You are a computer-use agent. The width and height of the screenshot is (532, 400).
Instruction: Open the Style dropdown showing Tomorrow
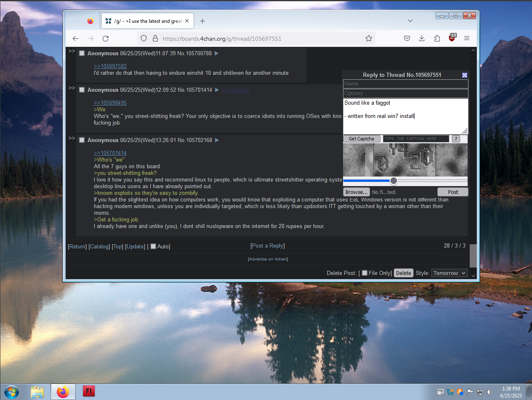coord(449,273)
